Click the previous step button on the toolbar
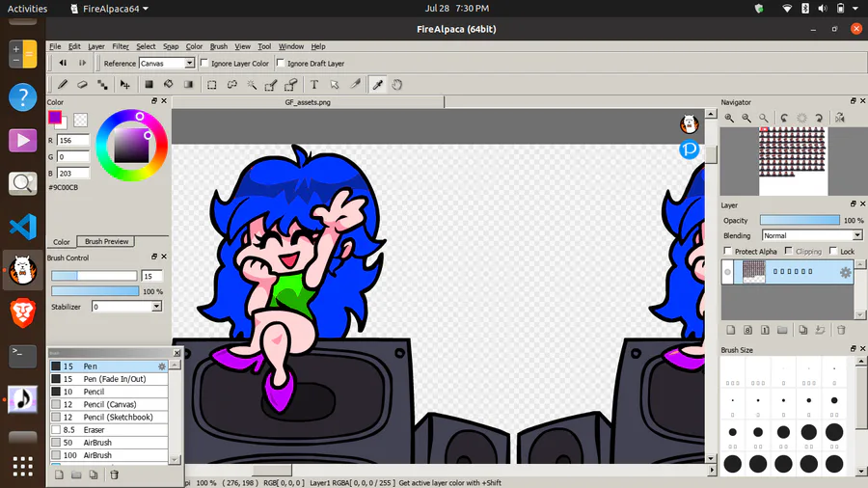 tap(63, 63)
